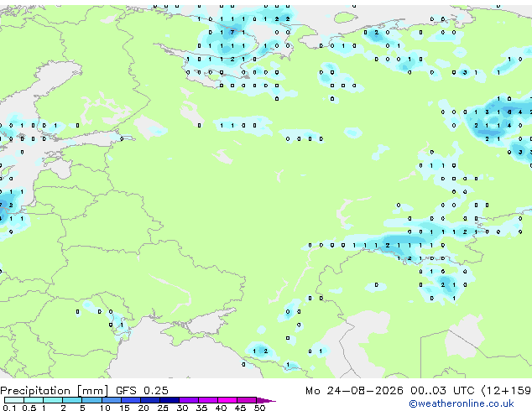Click the "GFS 0.25" model label
Image resolution: width=532 pixels, height=411 pixels.
(x=142, y=391)
